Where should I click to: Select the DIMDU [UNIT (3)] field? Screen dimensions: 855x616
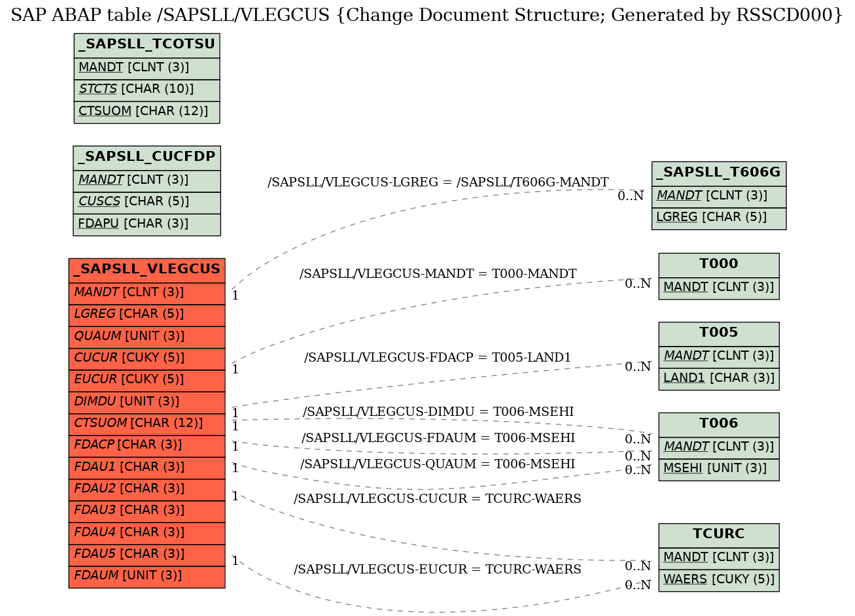tap(147, 402)
